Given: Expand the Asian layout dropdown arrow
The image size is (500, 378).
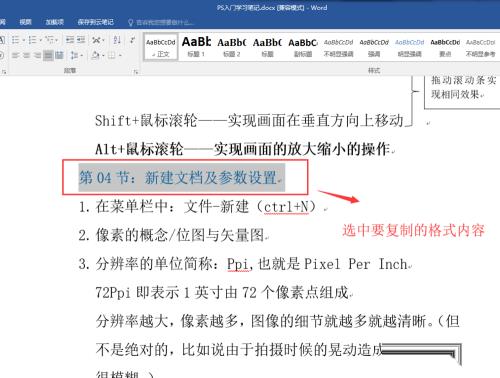Looking at the screenshot, I should pos(104,40).
